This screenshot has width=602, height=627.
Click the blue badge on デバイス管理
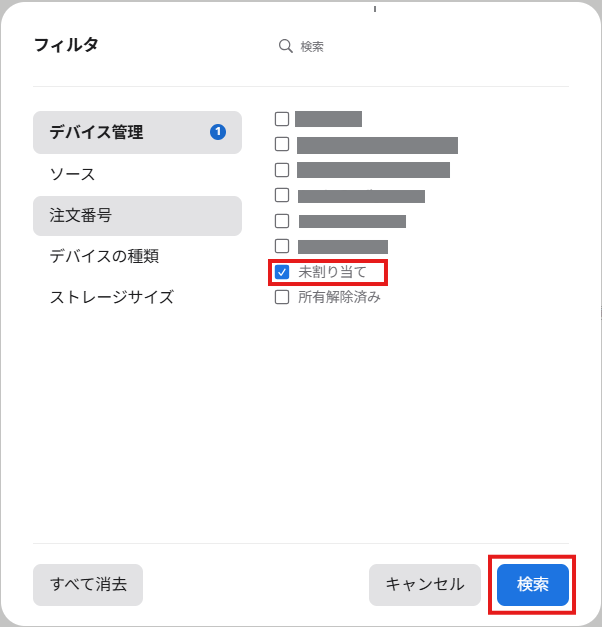(x=218, y=132)
